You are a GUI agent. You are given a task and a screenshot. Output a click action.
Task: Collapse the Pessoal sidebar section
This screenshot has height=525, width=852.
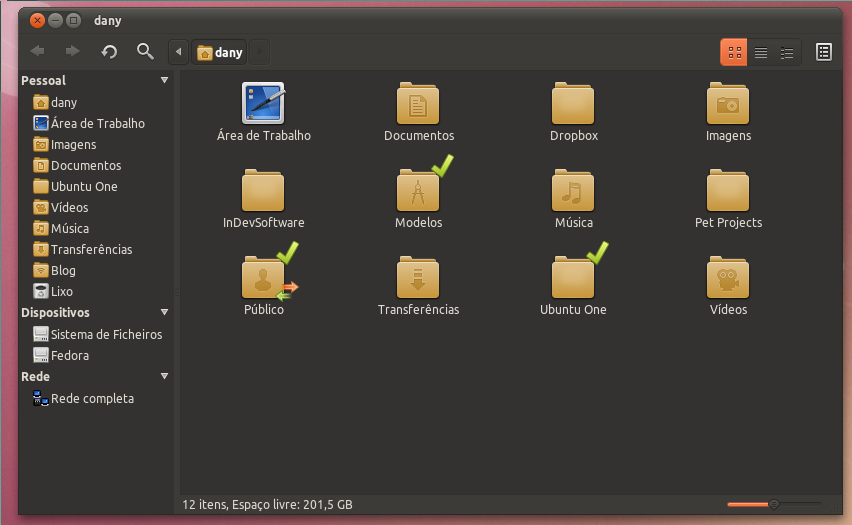[164, 80]
